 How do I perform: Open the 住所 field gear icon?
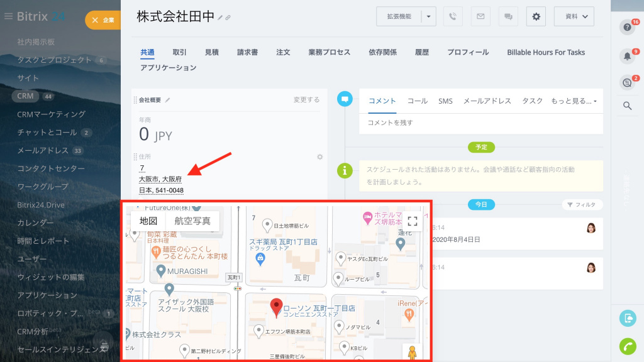pos(320,156)
